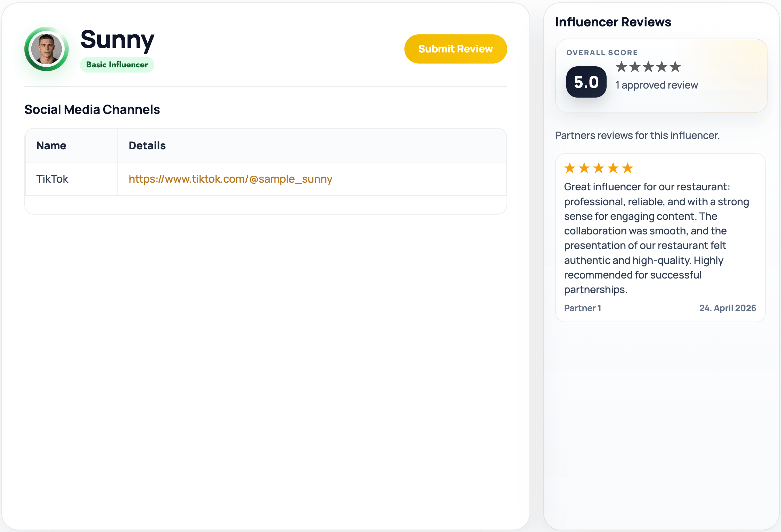The width and height of the screenshot is (781, 532).
Task: Click the fifth orange star in the review
Action: [627, 168]
